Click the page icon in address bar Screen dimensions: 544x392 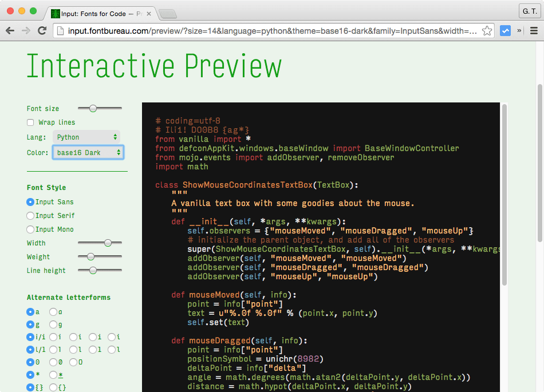pyautogui.click(x=60, y=31)
